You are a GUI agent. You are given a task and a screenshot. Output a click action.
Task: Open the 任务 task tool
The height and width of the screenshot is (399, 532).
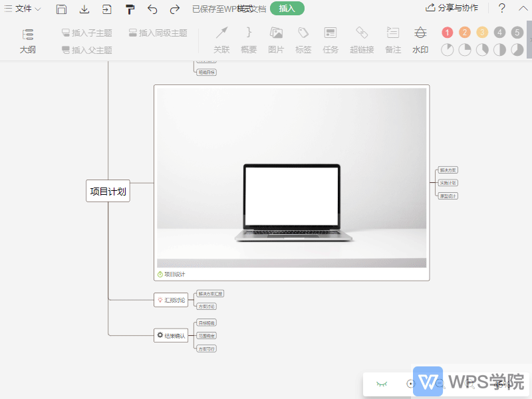pos(330,41)
